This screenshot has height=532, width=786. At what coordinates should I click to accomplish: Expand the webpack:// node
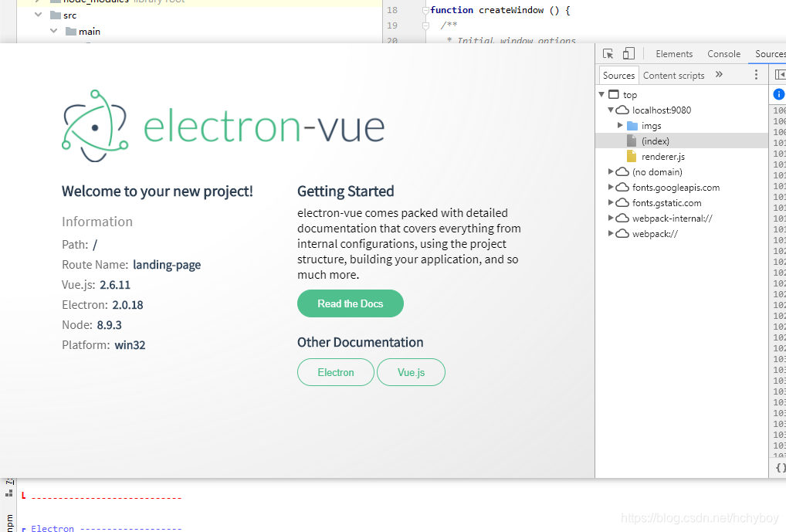[x=611, y=234]
